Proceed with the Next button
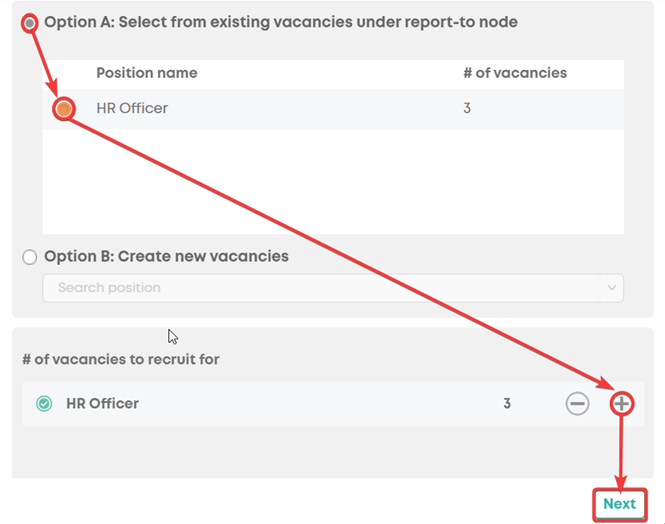 point(620,504)
